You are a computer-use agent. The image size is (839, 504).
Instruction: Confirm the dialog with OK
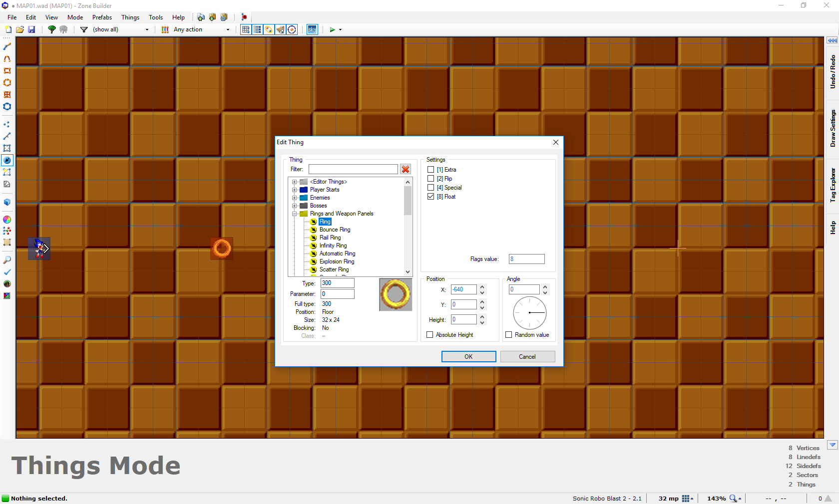[468, 357]
